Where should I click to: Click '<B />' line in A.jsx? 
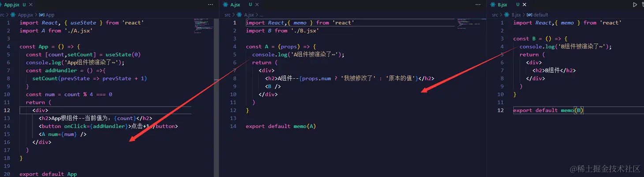pos(273,86)
